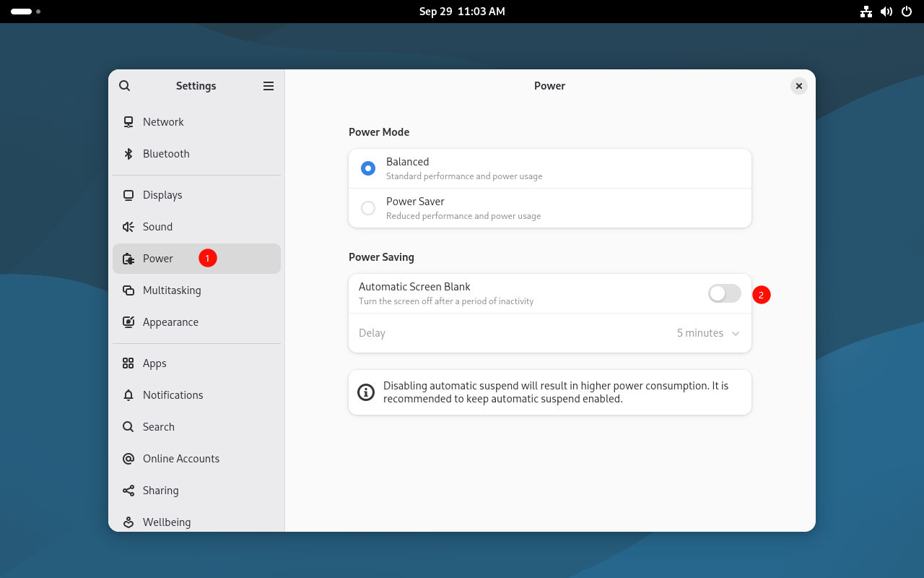This screenshot has height=578, width=924.
Task: Click the Notifications bell icon
Action: [128, 395]
